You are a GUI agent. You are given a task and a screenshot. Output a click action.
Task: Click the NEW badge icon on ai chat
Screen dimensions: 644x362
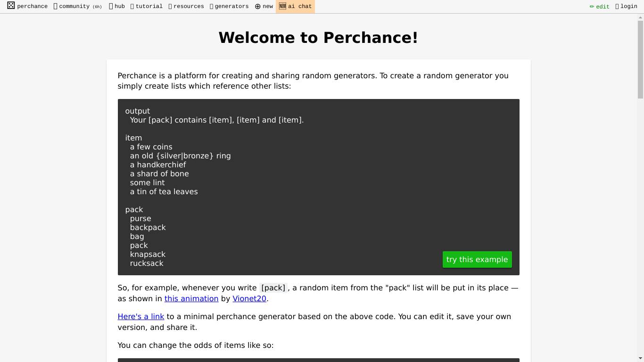click(282, 6)
